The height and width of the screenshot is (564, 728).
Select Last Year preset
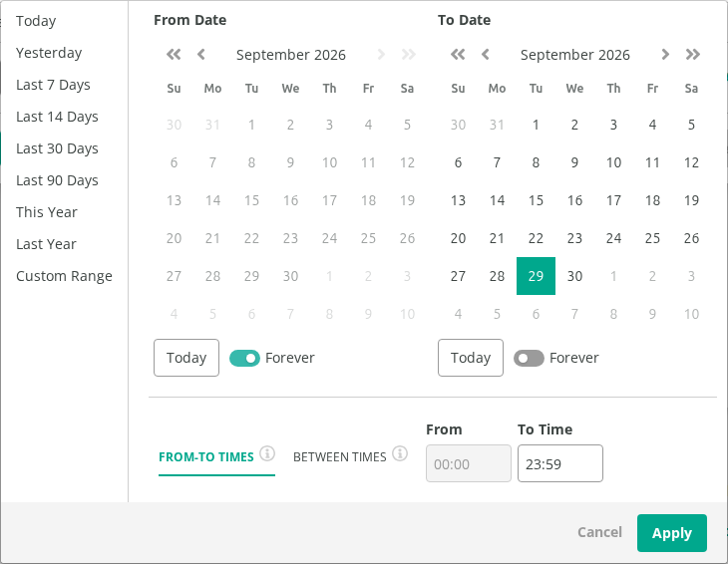pos(46,244)
